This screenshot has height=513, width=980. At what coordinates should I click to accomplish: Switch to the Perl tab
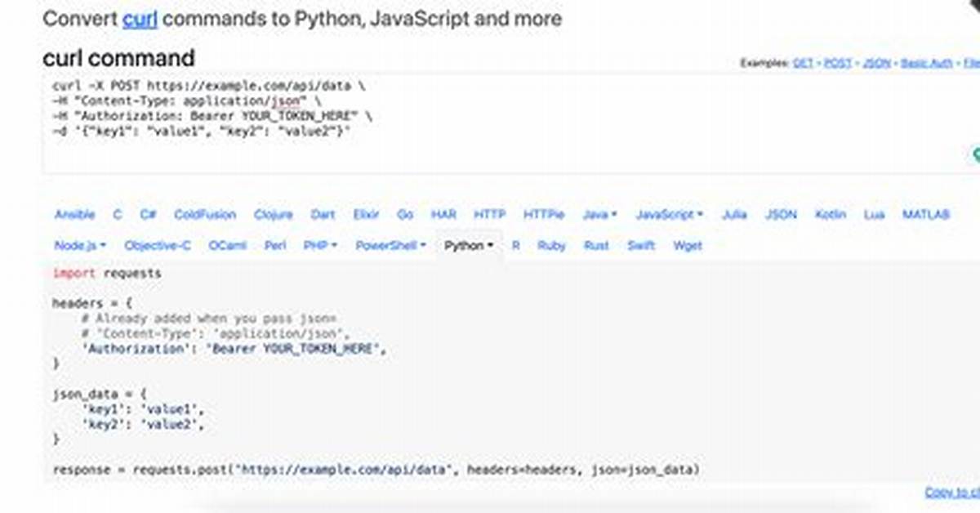[275, 246]
